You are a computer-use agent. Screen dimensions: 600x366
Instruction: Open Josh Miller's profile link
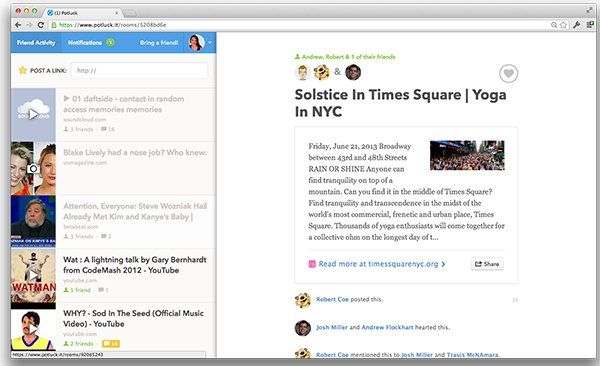tap(332, 327)
